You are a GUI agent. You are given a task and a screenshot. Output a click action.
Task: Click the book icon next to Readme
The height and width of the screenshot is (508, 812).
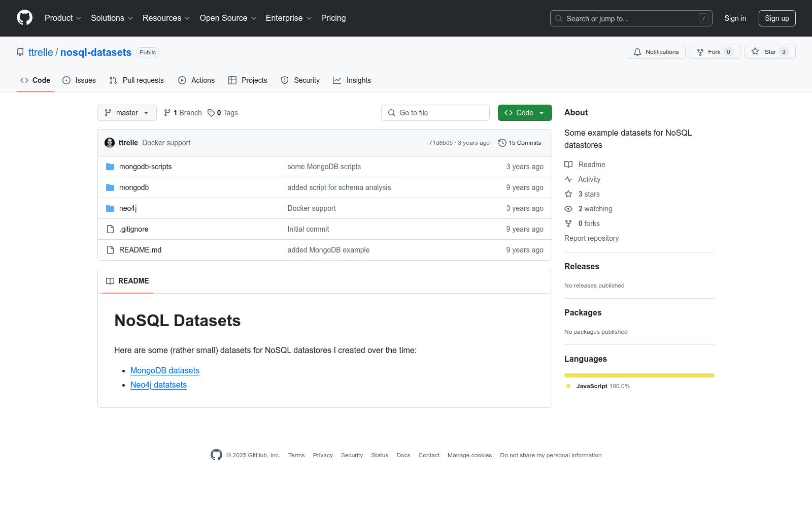click(x=568, y=165)
